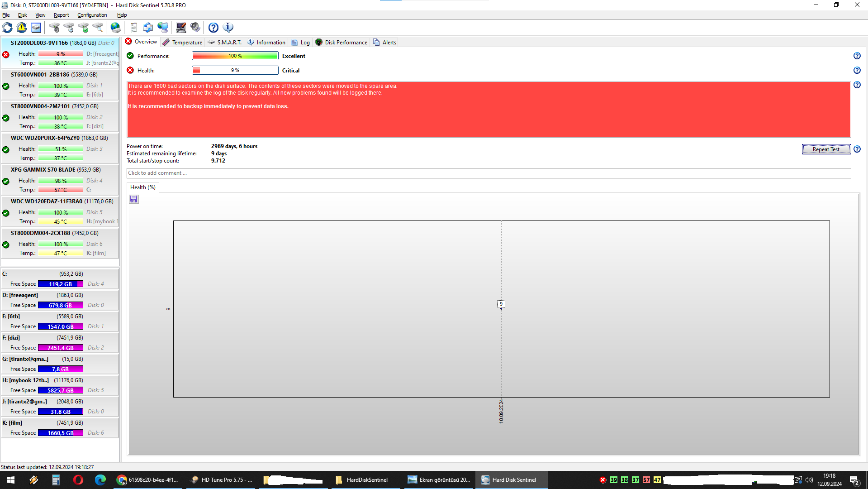This screenshot has height=489, width=868.
Task: Open the File menu
Action: pyautogui.click(x=6, y=15)
